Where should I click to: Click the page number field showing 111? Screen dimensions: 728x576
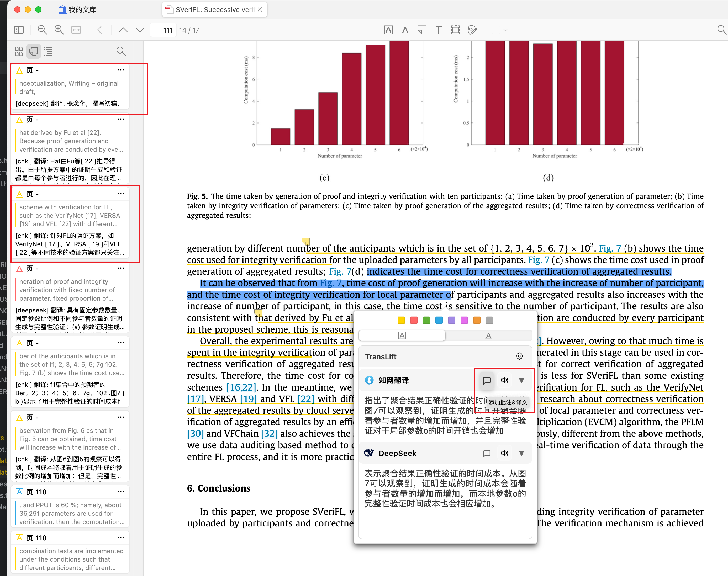pyautogui.click(x=163, y=30)
